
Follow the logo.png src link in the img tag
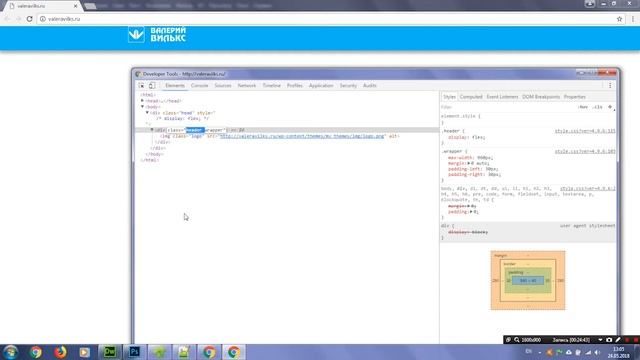point(302,136)
